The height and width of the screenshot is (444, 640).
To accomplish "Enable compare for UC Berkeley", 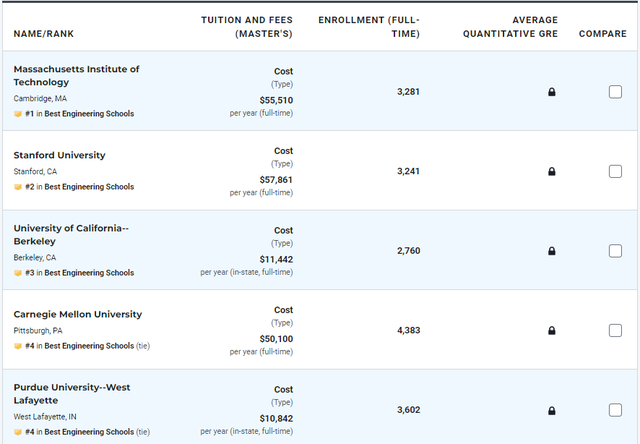I will click(615, 251).
